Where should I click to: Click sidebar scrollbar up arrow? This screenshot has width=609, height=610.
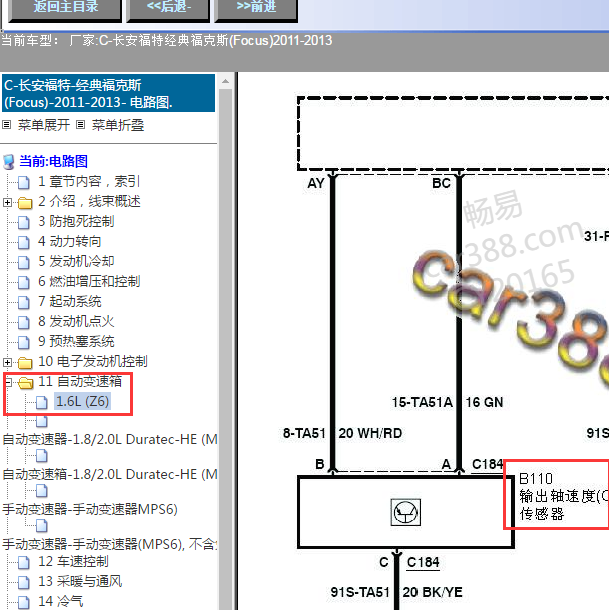225,81
